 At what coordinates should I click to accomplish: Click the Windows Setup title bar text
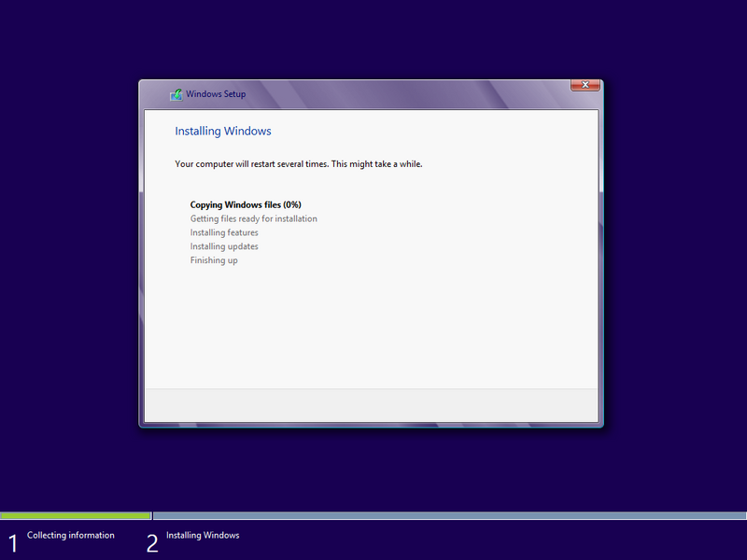215,94
